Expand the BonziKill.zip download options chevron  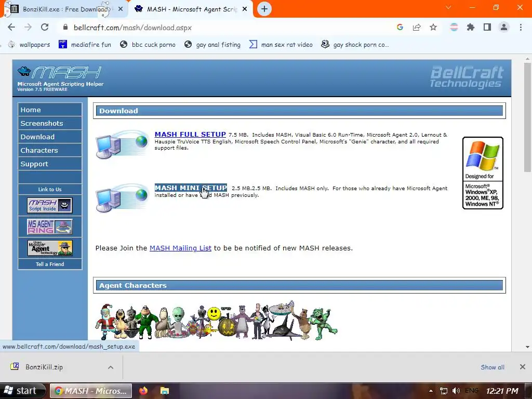pyautogui.click(x=111, y=367)
